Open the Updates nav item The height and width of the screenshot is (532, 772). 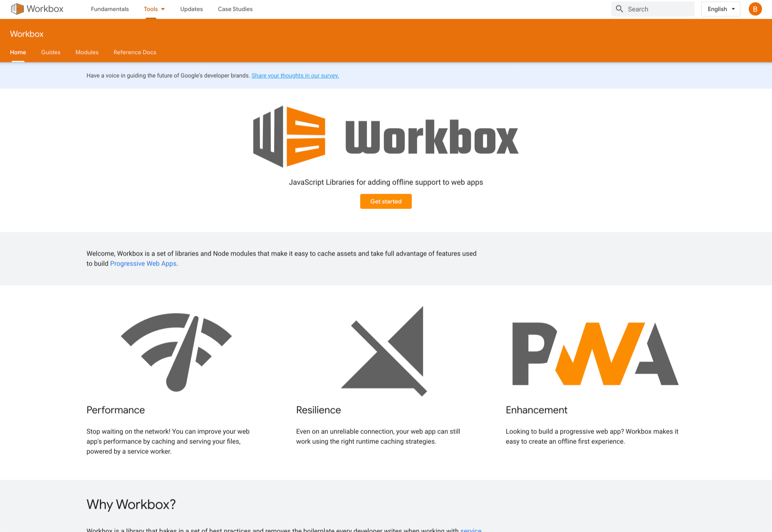(x=191, y=9)
